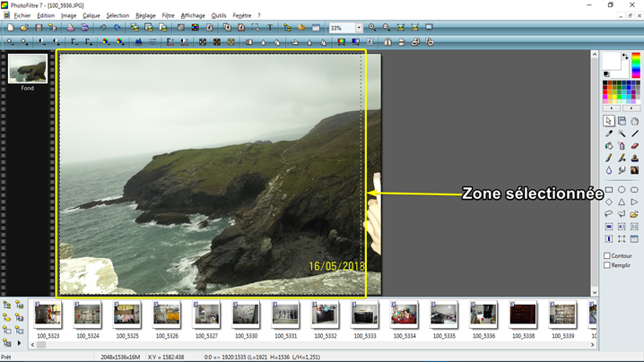
Task: Open the histogram icon
Action: tap(138, 42)
